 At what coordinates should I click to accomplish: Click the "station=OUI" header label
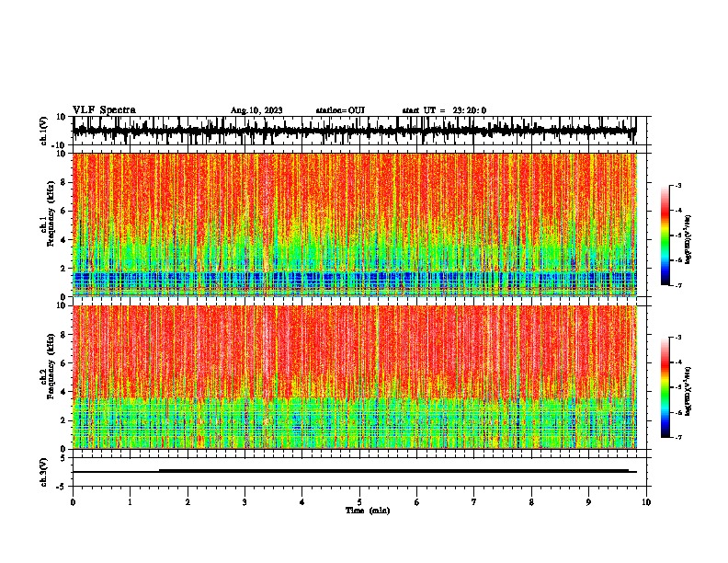point(340,110)
